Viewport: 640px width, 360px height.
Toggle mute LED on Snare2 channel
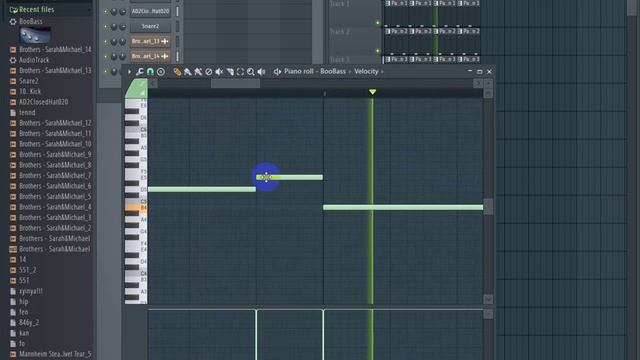[x=106, y=27]
